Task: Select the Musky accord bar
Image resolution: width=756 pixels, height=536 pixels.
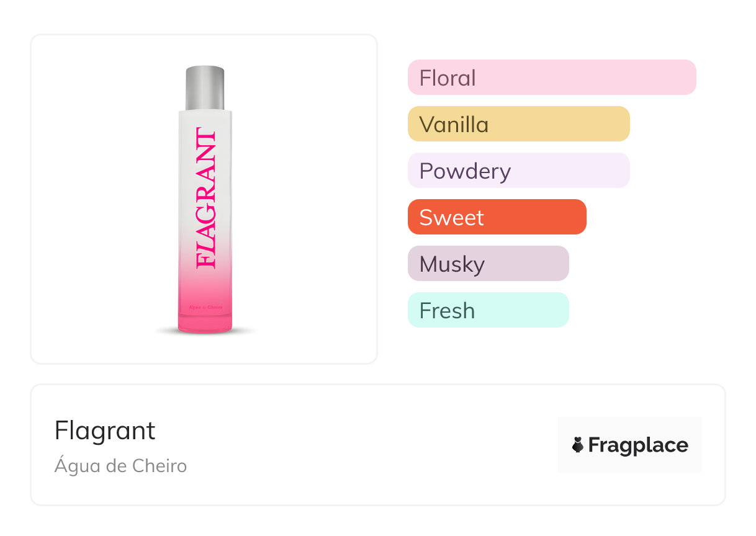Action: (x=488, y=264)
